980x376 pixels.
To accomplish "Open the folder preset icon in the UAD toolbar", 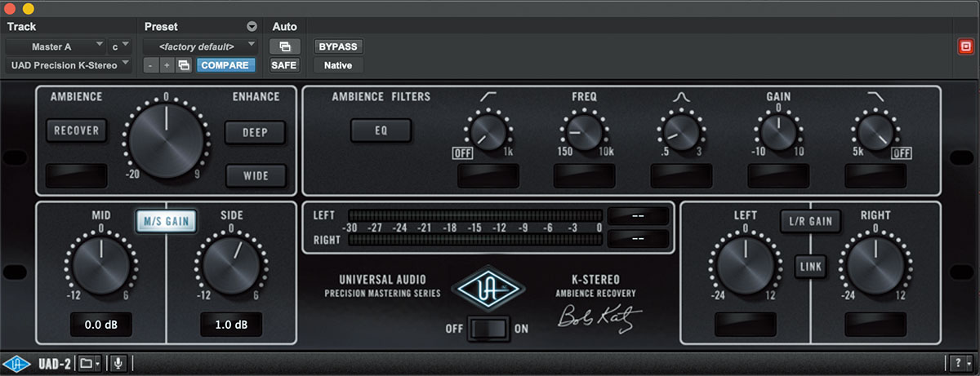I will coord(85,363).
